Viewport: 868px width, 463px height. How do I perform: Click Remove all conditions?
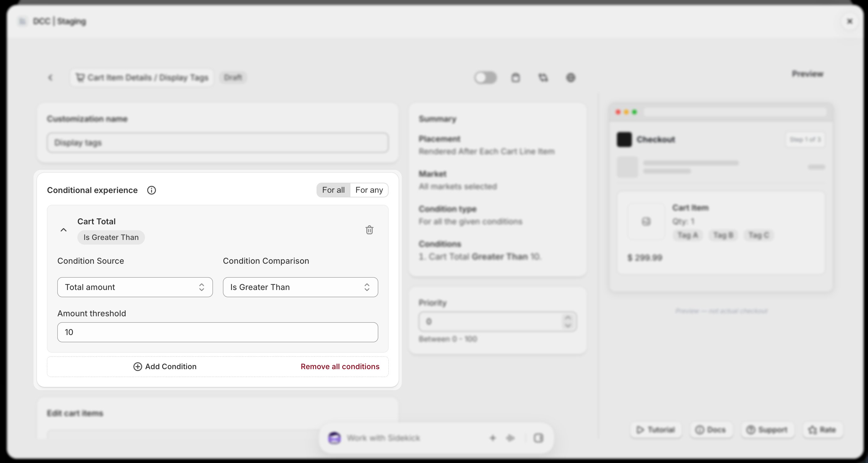click(340, 366)
